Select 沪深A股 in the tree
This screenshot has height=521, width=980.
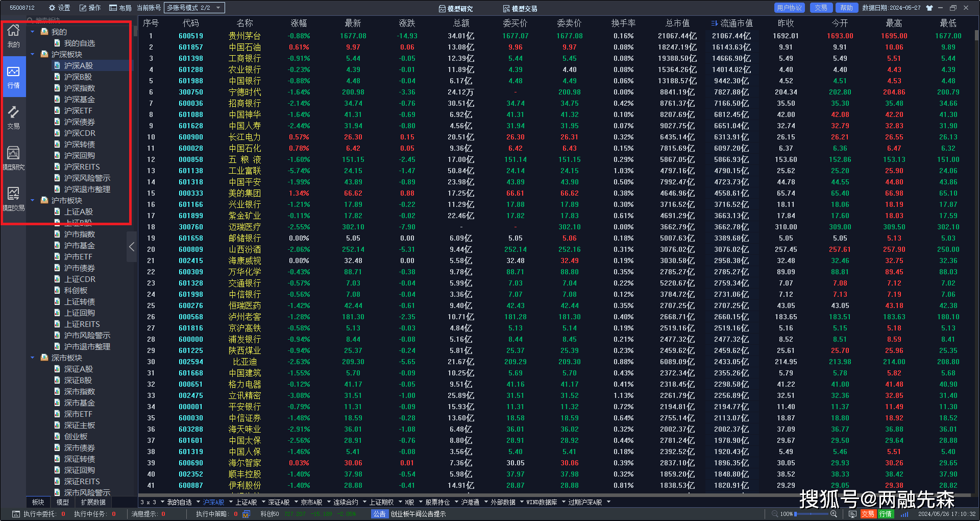(79, 65)
